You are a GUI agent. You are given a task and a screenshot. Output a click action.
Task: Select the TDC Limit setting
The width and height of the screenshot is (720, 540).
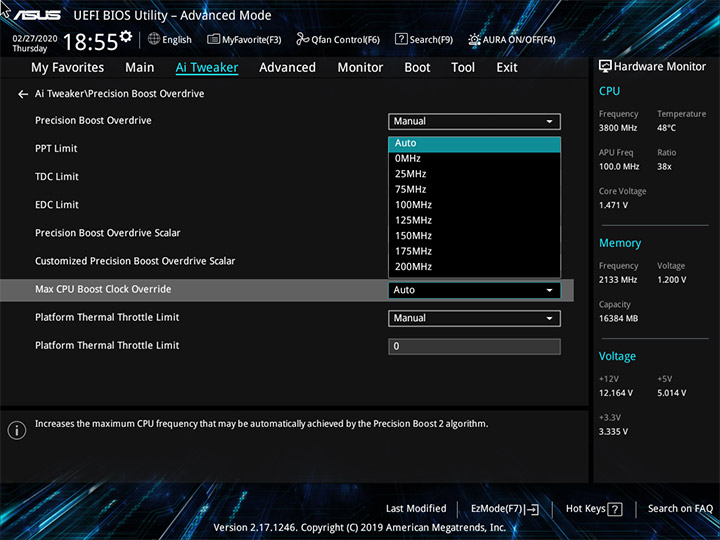tap(57, 177)
